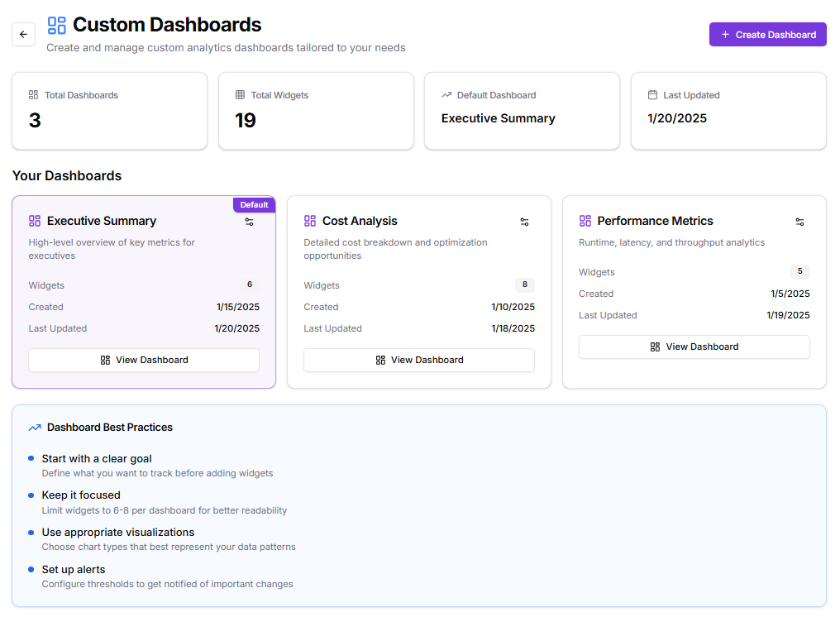Open settings sliders on Performance Metrics card

799,222
